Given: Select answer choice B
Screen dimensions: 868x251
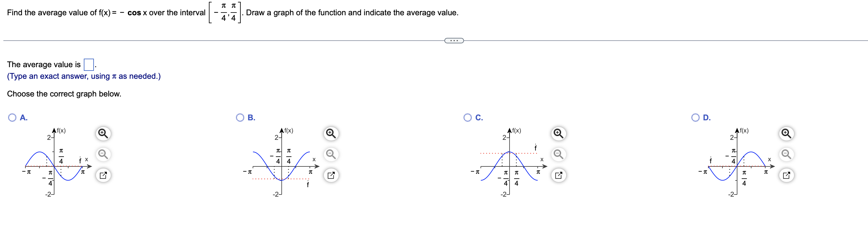Looking at the screenshot, I should [x=240, y=118].
